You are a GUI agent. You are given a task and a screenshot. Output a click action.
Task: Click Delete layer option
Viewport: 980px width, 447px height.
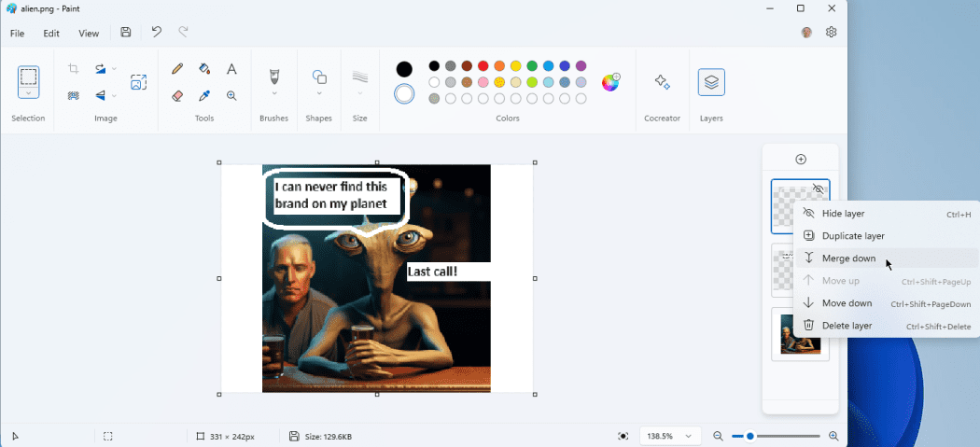point(847,326)
